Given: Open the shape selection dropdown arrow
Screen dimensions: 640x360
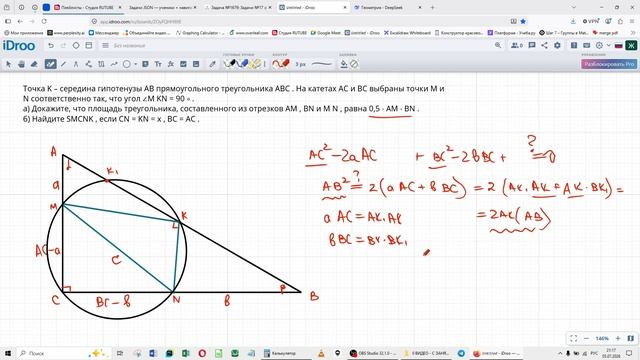Looking at the screenshot, I should (x=136, y=64).
